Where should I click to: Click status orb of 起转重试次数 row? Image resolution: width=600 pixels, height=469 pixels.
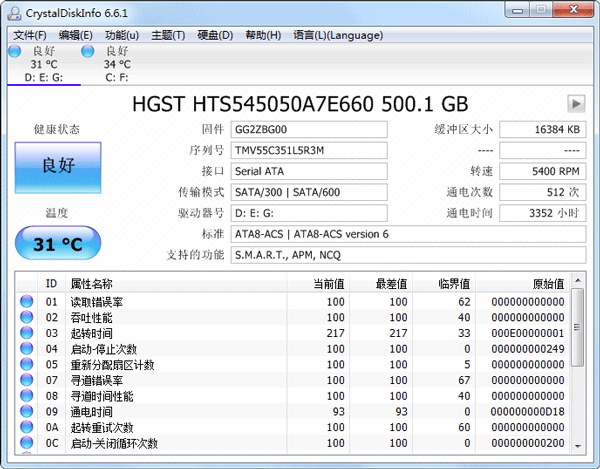pos(27,427)
